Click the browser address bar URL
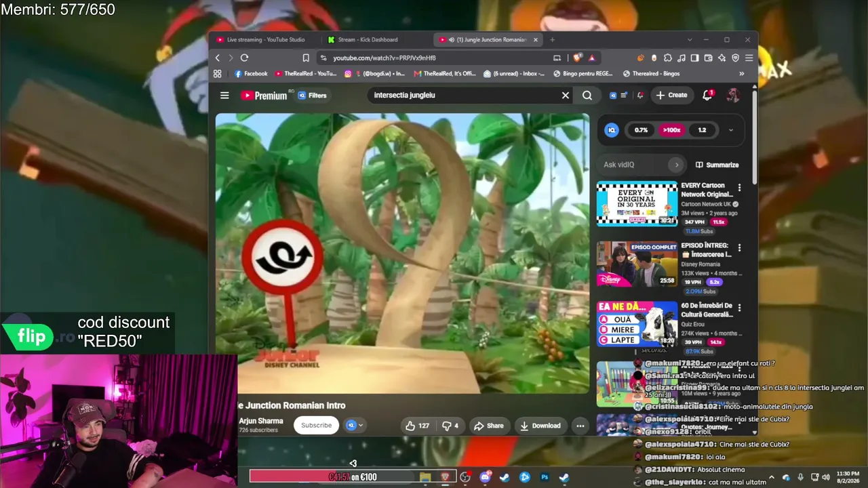This screenshot has width=868, height=488. pyautogui.click(x=384, y=58)
